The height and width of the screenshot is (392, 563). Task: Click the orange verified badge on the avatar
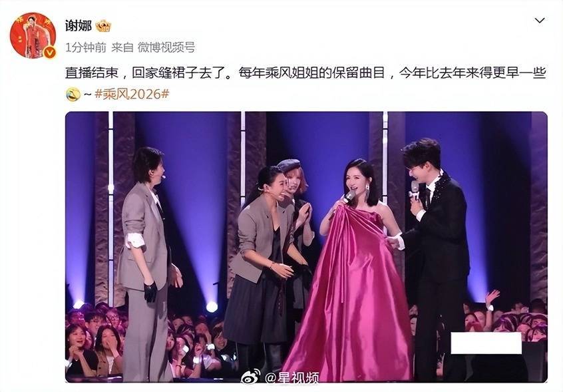point(49,53)
